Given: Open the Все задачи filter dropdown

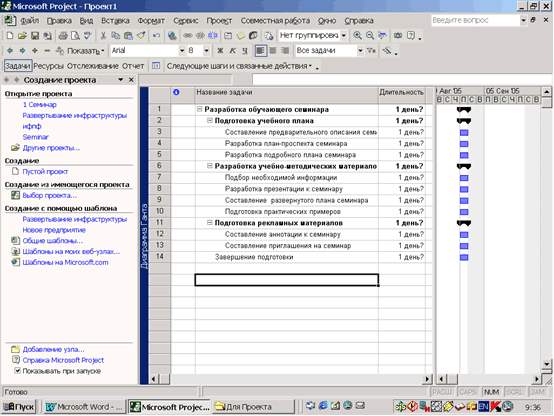Looking at the screenshot, I should point(360,51).
